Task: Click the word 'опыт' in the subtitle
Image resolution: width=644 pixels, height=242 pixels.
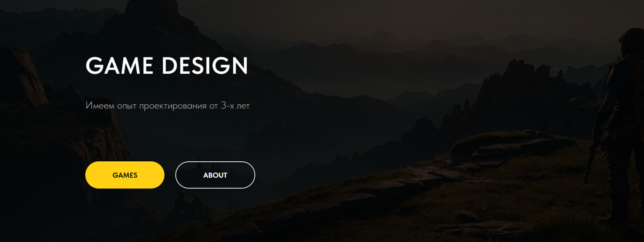Action: 127,106
